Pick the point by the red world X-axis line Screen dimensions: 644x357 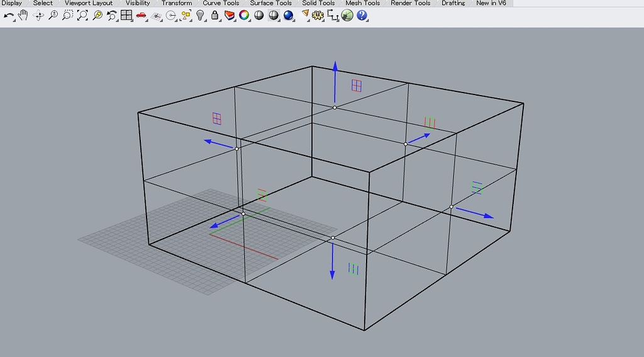point(243,214)
